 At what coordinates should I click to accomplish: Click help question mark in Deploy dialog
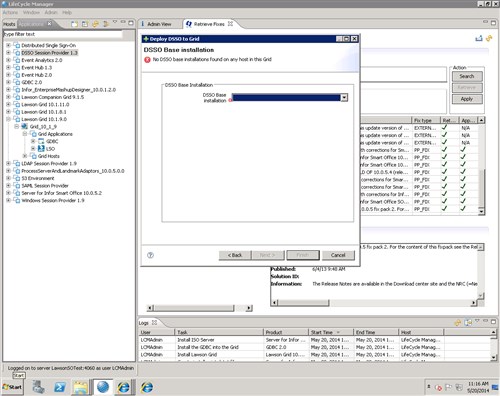click(150, 255)
